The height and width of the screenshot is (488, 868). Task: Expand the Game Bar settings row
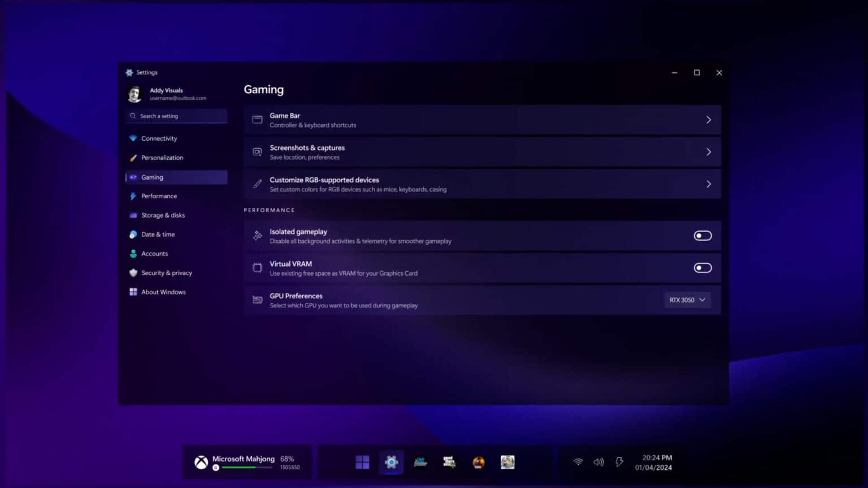point(482,119)
